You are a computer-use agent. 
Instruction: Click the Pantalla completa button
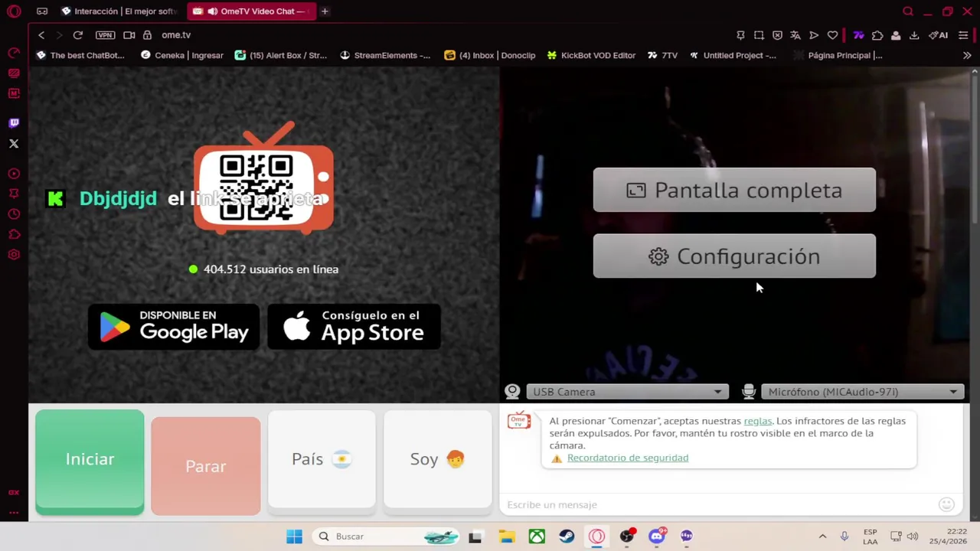[x=734, y=190]
